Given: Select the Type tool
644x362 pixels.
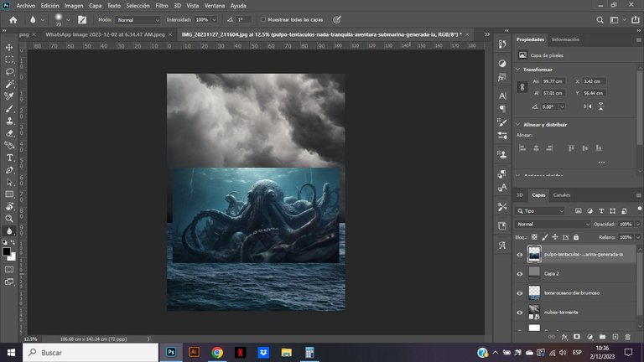Looking at the screenshot, I should (x=9, y=158).
